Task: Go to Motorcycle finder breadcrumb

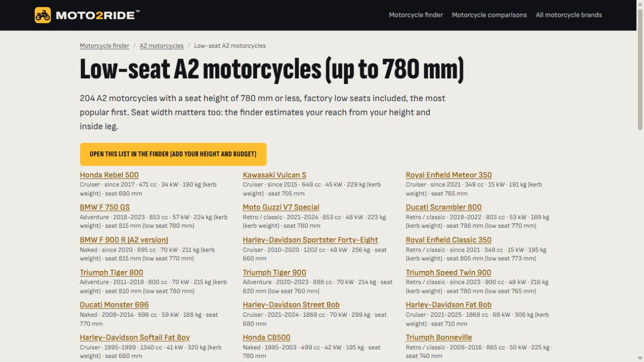Action: coord(104,46)
